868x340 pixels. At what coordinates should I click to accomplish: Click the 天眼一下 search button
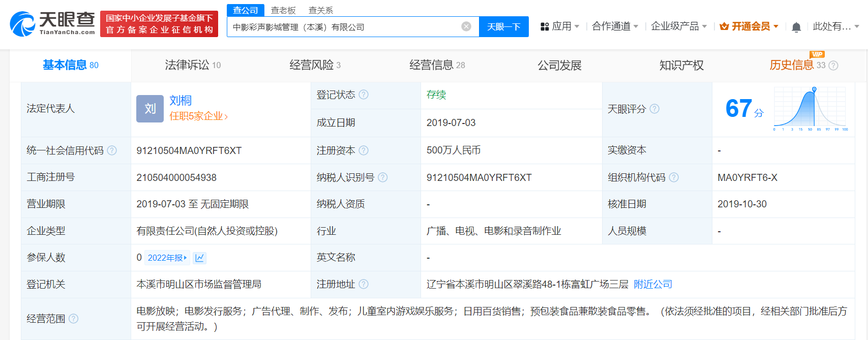pos(503,26)
